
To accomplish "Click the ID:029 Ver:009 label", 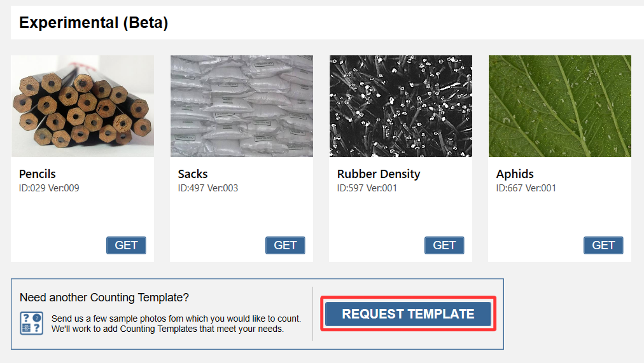I will pos(49,188).
